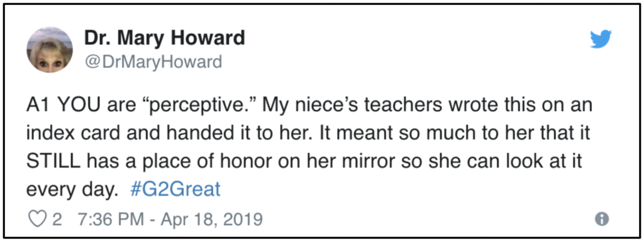Click the like count number 2
644x243 pixels.
(x=57, y=219)
